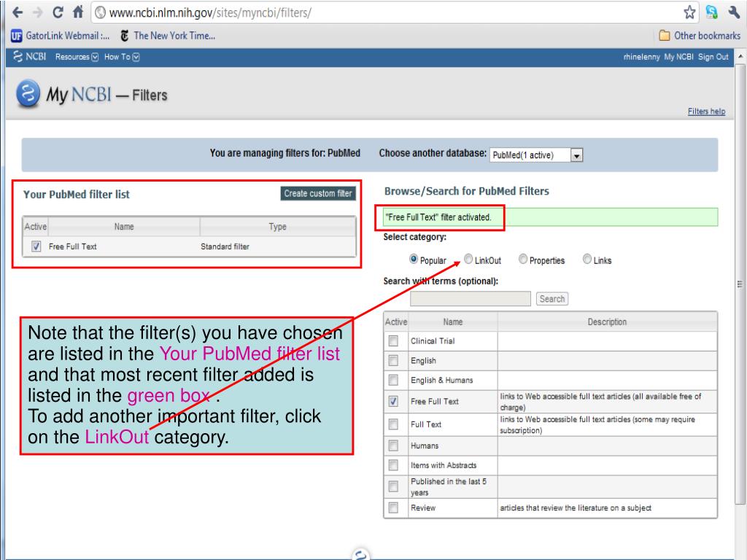Click the Description column header in browse table
Image resolution: width=747 pixels, height=560 pixels.
(607, 322)
